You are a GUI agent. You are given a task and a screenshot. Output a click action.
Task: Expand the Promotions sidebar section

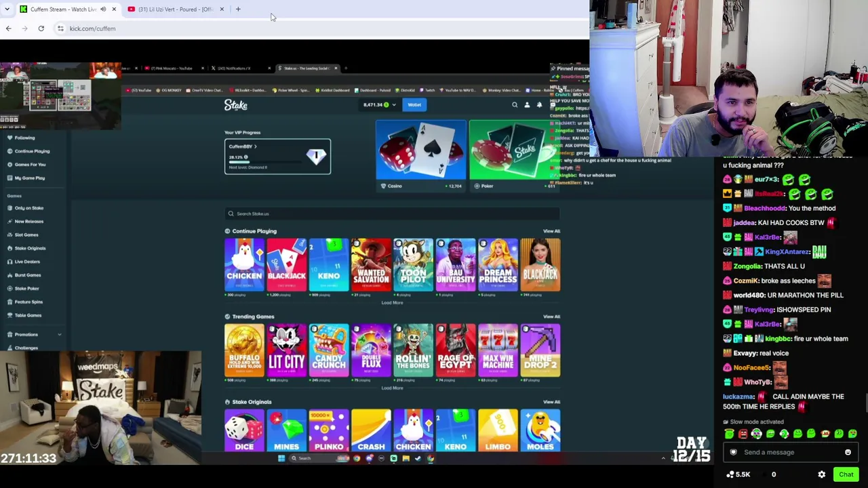pos(59,335)
